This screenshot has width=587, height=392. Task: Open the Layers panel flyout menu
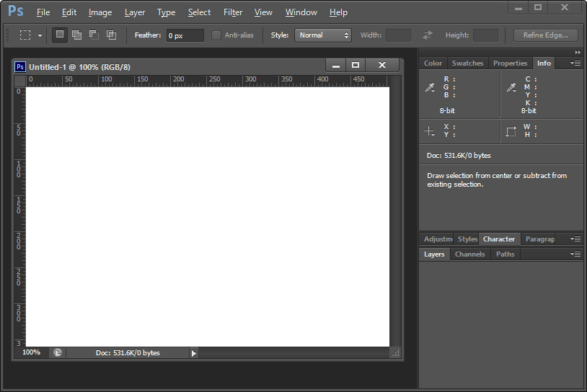tap(575, 254)
